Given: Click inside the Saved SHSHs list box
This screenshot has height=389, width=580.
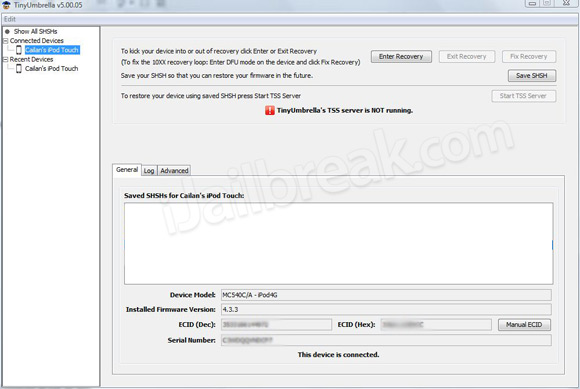Looking at the screenshot, I should click(x=338, y=243).
